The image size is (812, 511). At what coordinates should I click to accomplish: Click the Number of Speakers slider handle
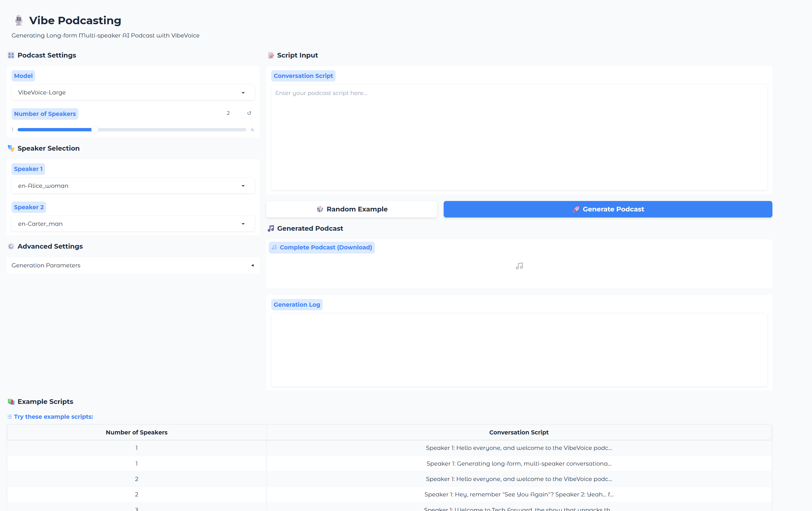tap(95, 130)
